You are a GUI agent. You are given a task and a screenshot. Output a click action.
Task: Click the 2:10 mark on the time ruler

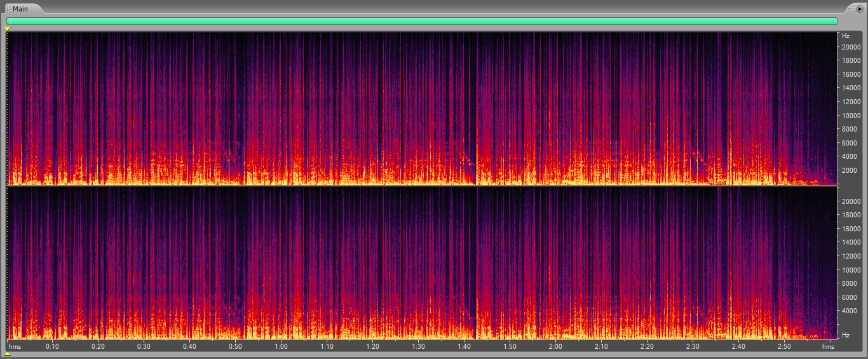(x=602, y=346)
